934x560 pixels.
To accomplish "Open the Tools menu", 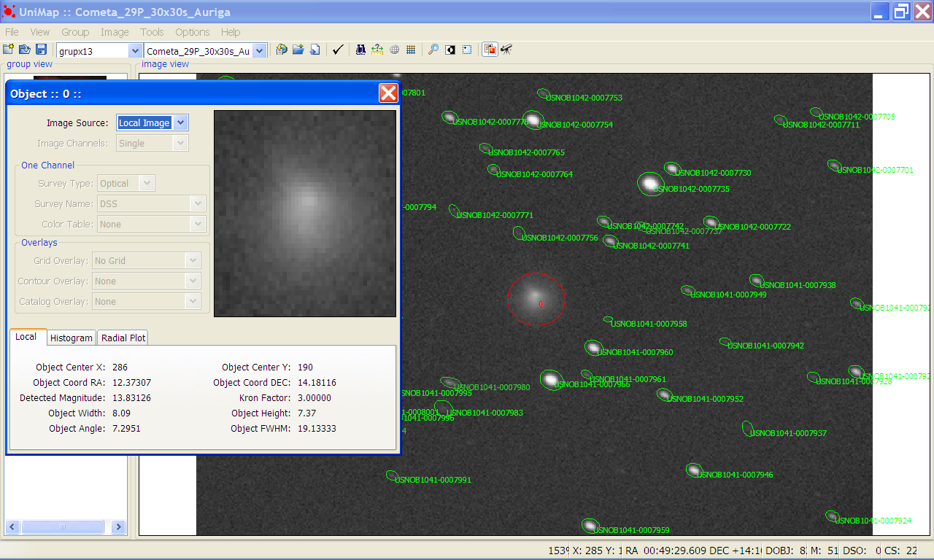I will [152, 32].
